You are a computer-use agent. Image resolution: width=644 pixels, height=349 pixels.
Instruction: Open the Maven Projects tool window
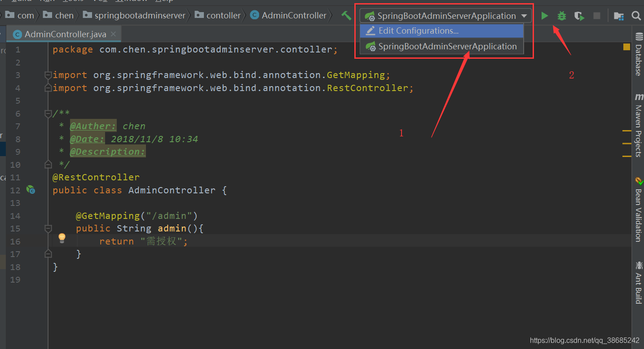[x=638, y=126]
